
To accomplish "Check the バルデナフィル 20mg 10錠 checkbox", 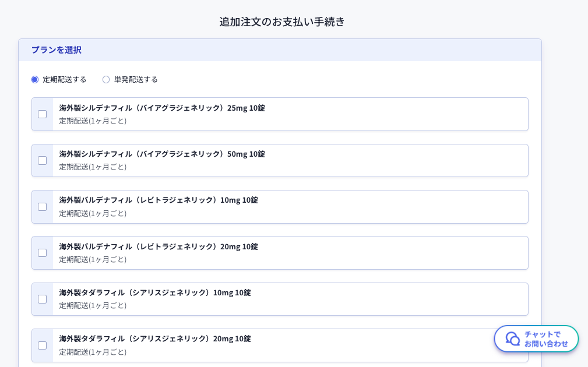I will (x=43, y=253).
